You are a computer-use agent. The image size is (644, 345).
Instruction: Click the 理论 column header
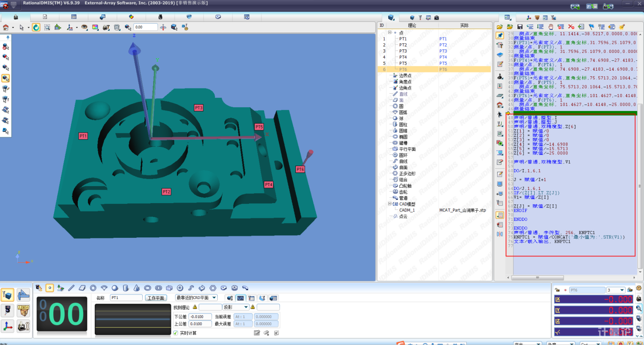click(x=412, y=25)
